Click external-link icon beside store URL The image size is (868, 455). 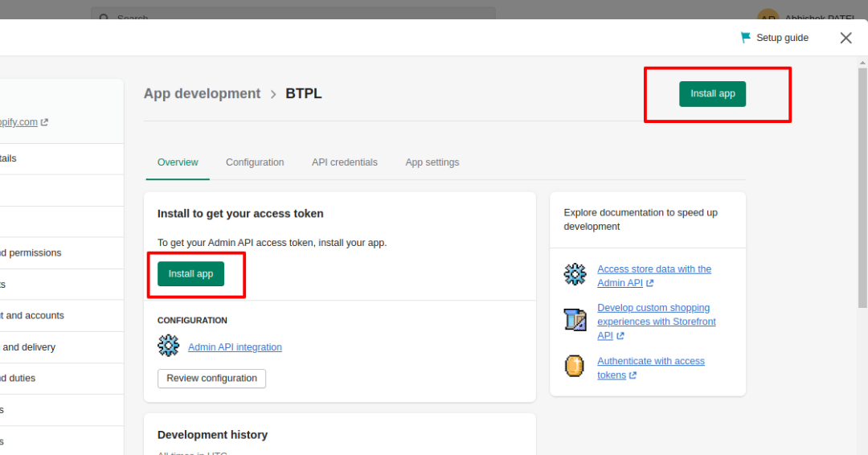coord(44,122)
